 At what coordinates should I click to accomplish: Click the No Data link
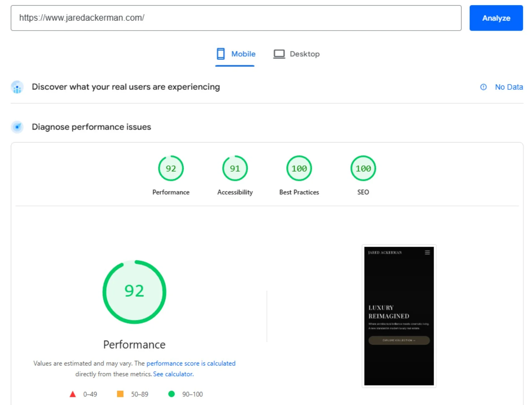(509, 87)
